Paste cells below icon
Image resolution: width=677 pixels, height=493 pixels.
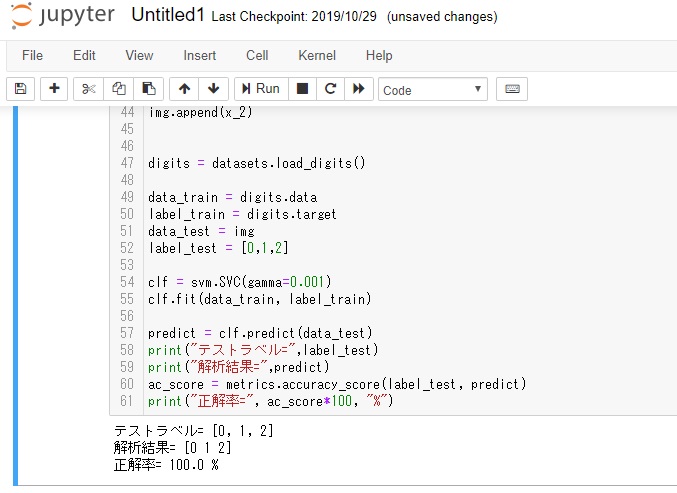tap(149, 89)
